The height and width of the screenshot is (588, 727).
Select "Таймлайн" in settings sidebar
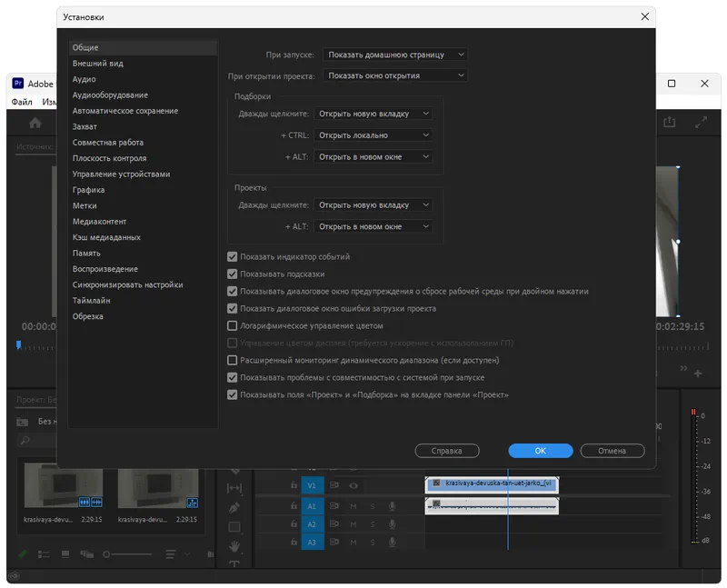91,301
